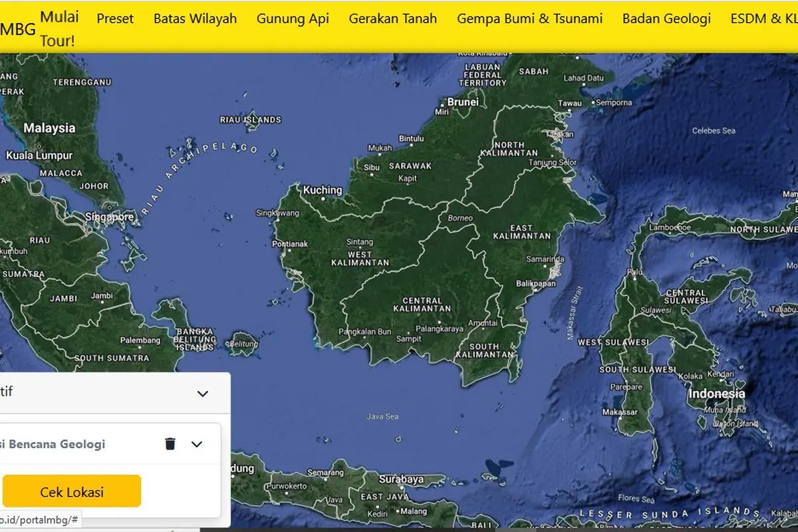The height and width of the screenshot is (532, 798).
Task: Click the Flores Sea map label
Action: coord(638,498)
